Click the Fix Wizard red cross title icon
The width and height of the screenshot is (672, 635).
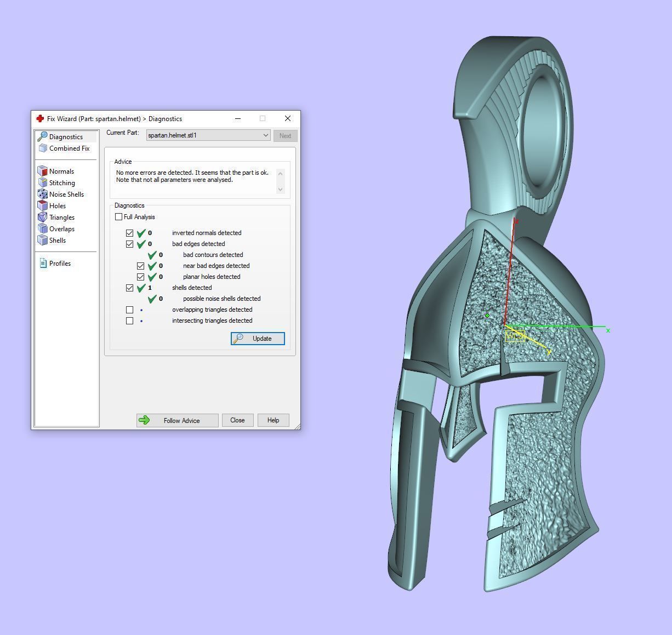[40, 118]
